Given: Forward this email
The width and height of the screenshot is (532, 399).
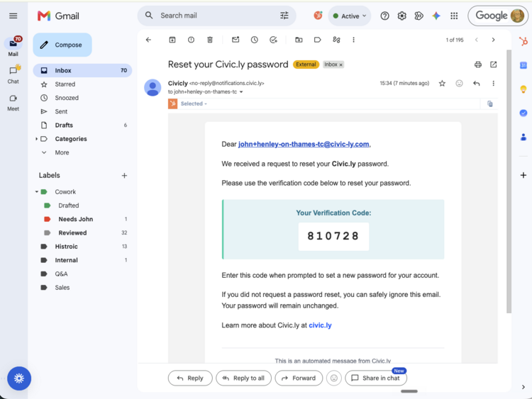Looking at the screenshot, I should pyautogui.click(x=299, y=378).
